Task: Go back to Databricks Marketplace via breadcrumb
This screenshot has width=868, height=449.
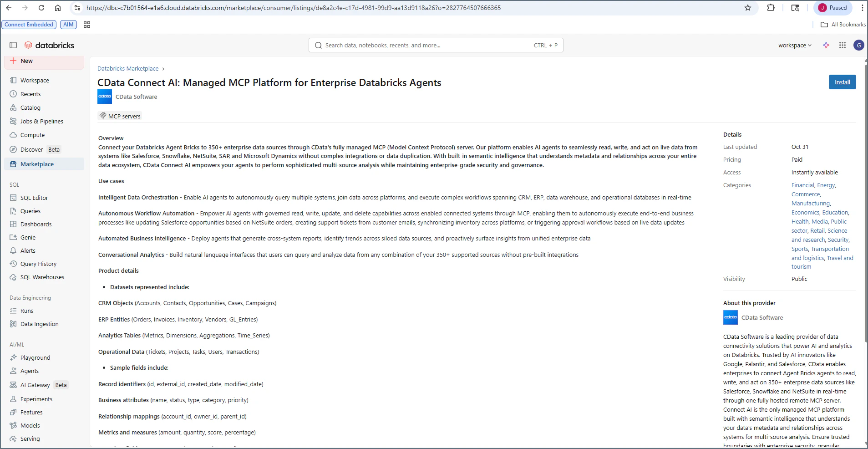Action: pyautogui.click(x=128, y=68)
